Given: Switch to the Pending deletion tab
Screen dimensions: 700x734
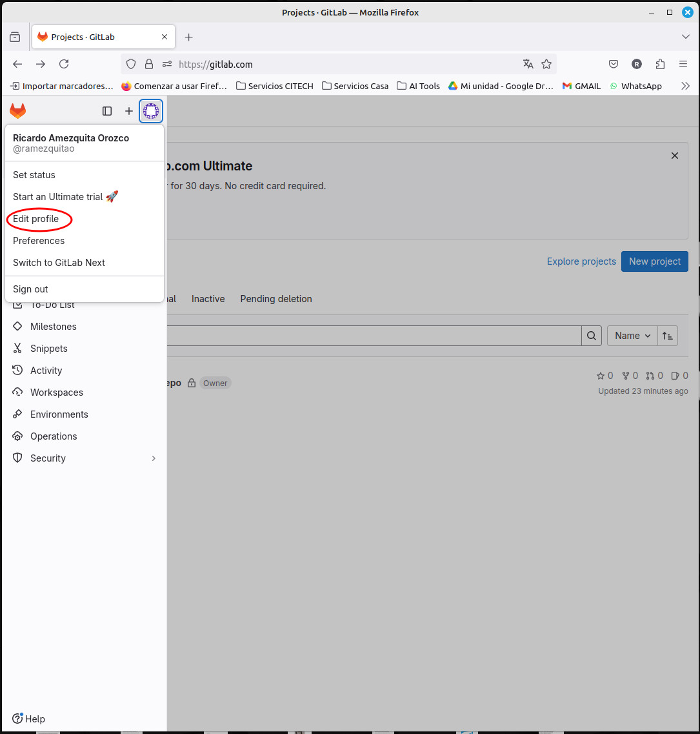Looking at the screenshot, I should click(276, 299).
